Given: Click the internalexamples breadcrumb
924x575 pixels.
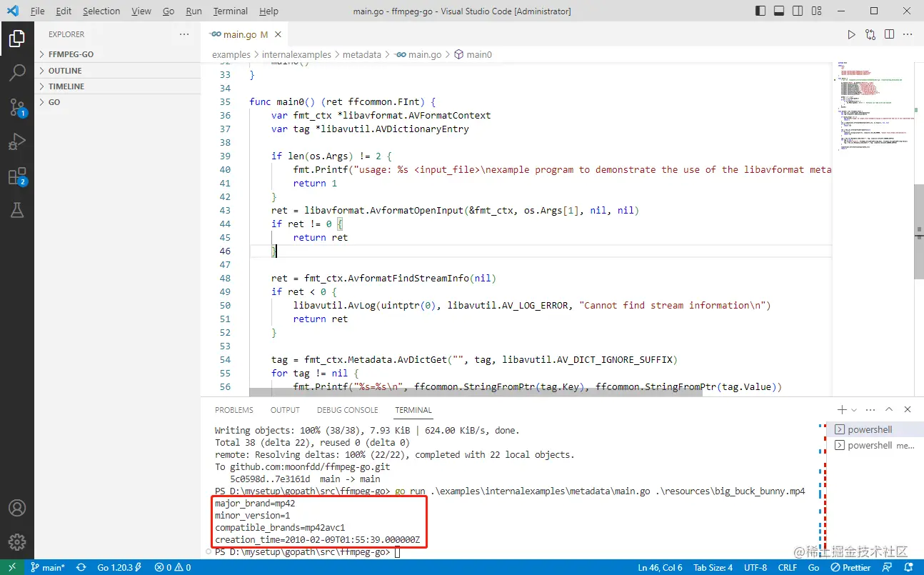Looking at the screenshot, I should tap(296, 54).
